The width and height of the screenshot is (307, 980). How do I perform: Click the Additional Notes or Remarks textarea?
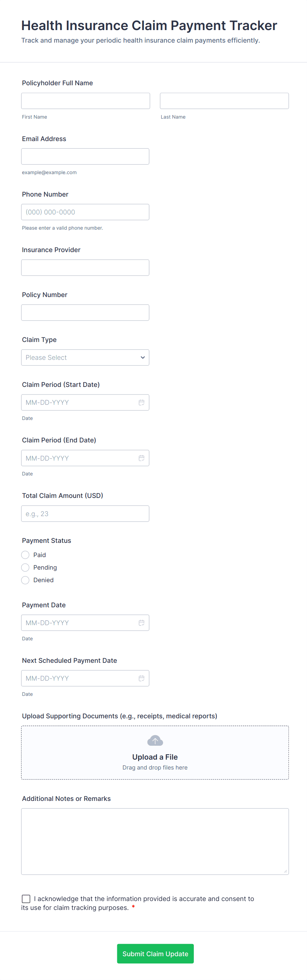(155, 841)
